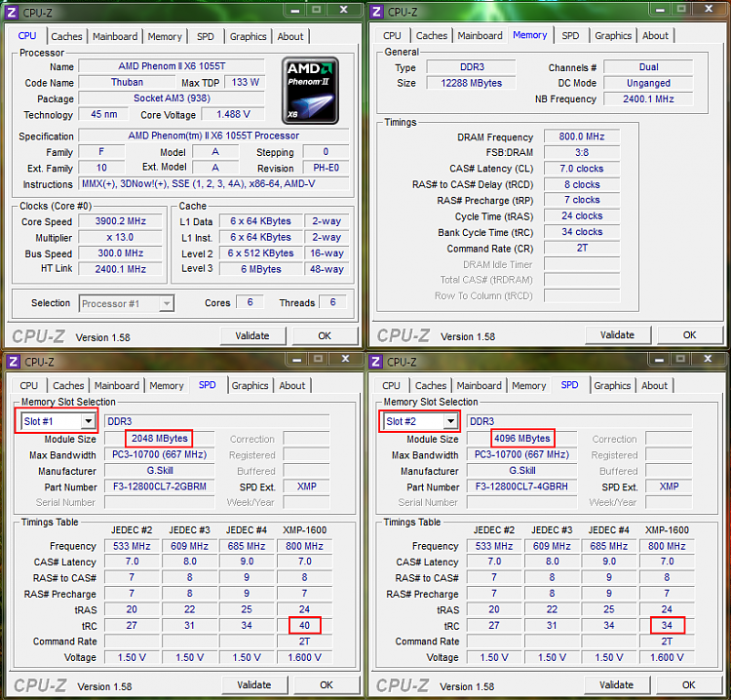Close the Memory tab CPU-Z window
This screenshot has width=731, height=700.
(x=709, y=9)
